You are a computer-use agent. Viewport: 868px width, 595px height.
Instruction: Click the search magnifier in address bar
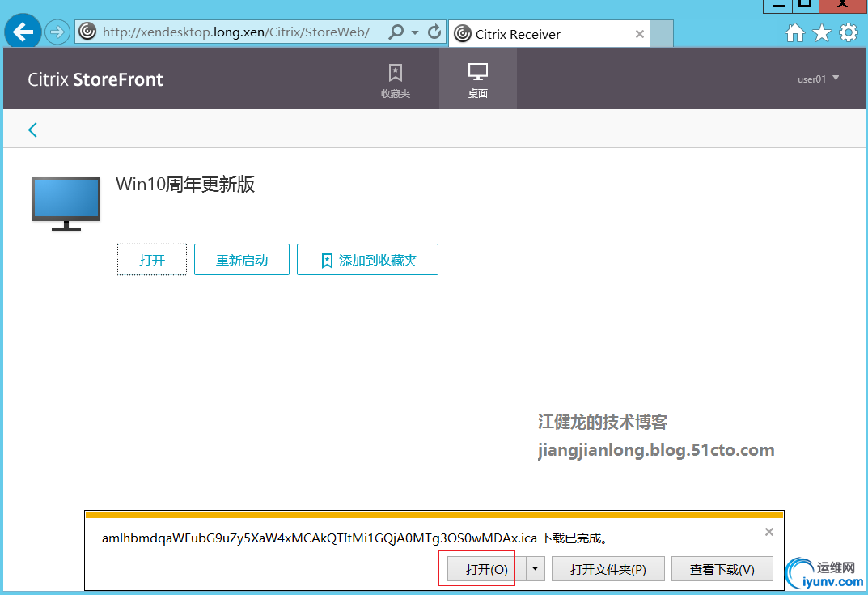click(396, 32)
